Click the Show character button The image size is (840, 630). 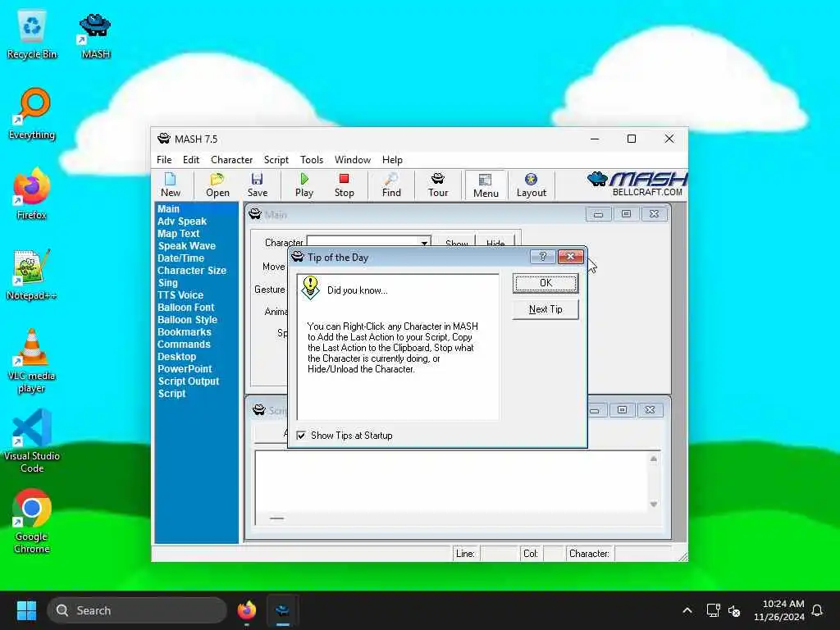click(x=456, y=242)
